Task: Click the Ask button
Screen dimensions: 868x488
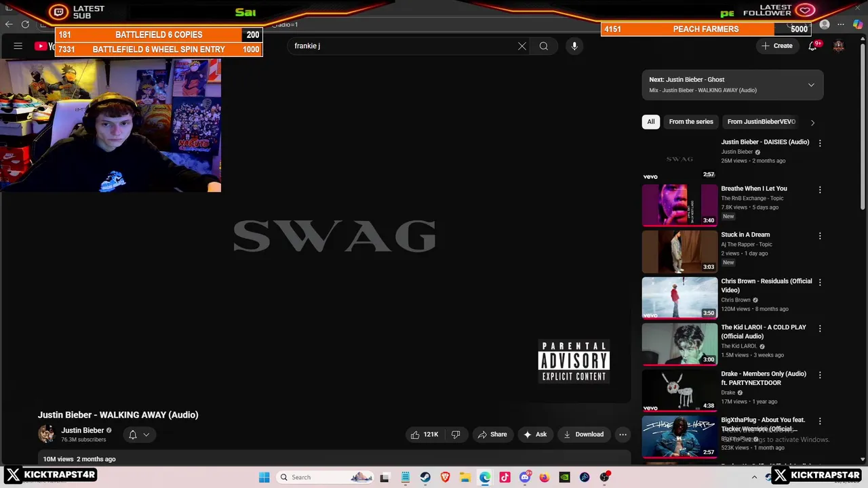Action: (x=535, y=434)
